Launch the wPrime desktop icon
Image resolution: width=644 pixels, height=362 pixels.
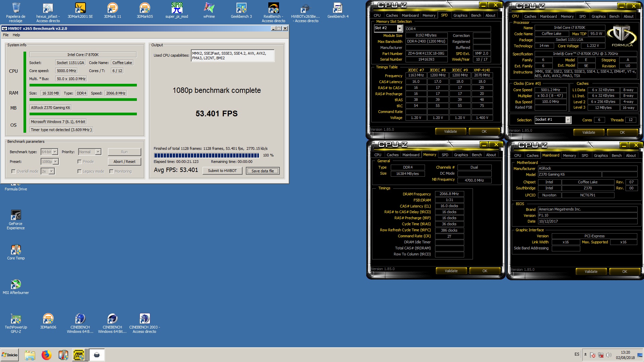pyautogui.click(x=209, y=10)
